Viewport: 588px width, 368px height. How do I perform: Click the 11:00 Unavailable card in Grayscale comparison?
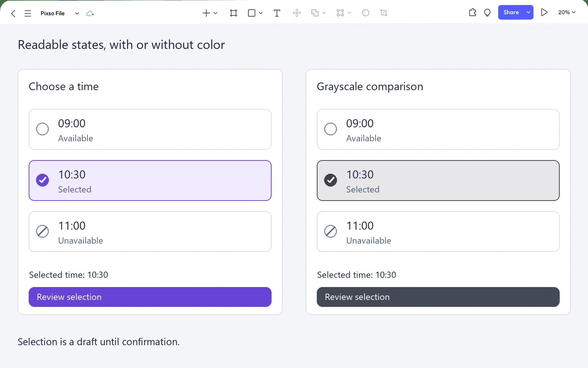tap(438, 231)
